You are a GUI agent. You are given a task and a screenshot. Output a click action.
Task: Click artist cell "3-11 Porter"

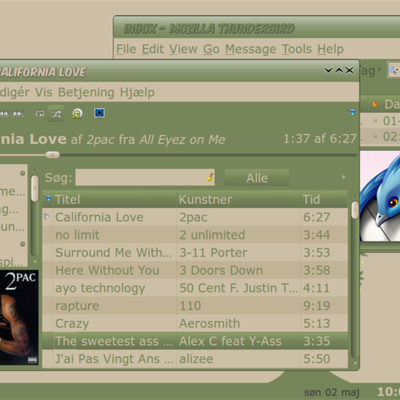(x=213, y=253)
